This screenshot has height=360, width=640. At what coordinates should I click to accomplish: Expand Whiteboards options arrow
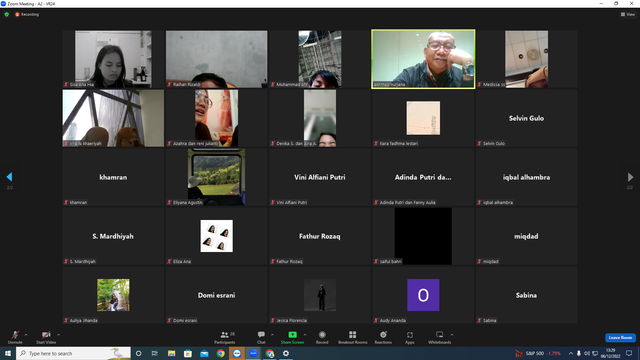[x=452, y=335]
